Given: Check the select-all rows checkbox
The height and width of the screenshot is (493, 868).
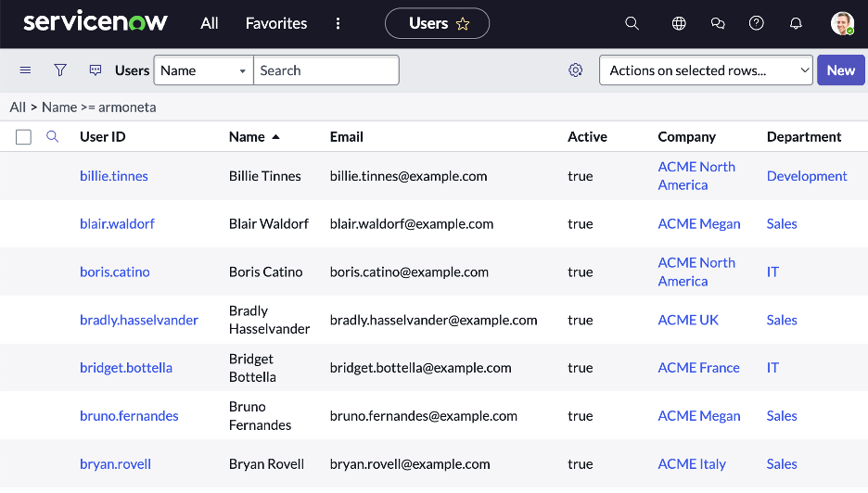Looking at the screenshot, I should [x=23, y=136].
